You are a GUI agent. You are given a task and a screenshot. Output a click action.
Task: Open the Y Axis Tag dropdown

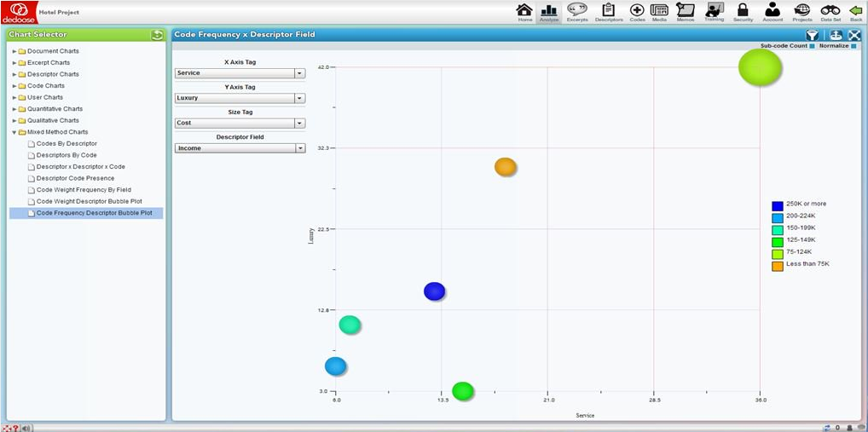tap(240, 98)
